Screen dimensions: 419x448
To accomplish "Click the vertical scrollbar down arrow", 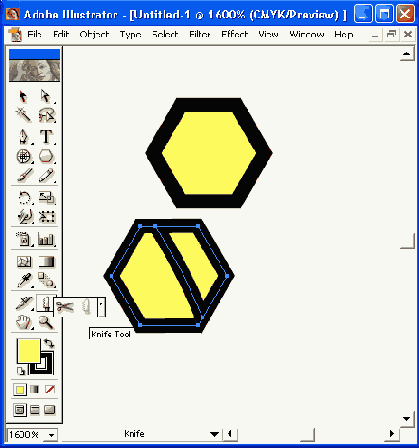I will pos(407,419).
